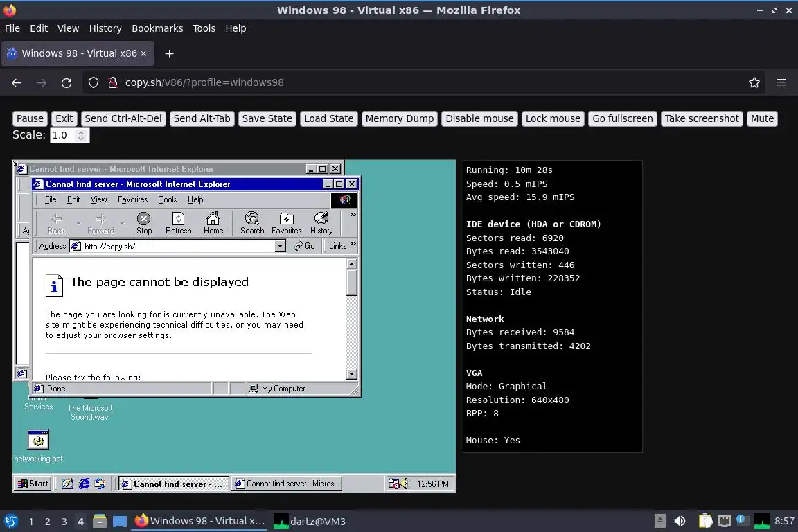The width and height of the screenshot is (798, 532).
Task: Click the Task Scheduler tray icon
Action: tap(394, 484)
